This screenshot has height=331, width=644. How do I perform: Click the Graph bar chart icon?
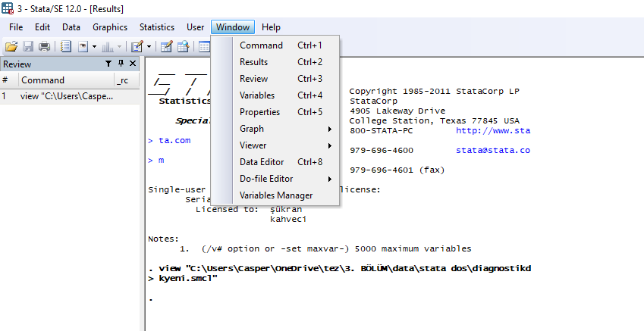108,47
